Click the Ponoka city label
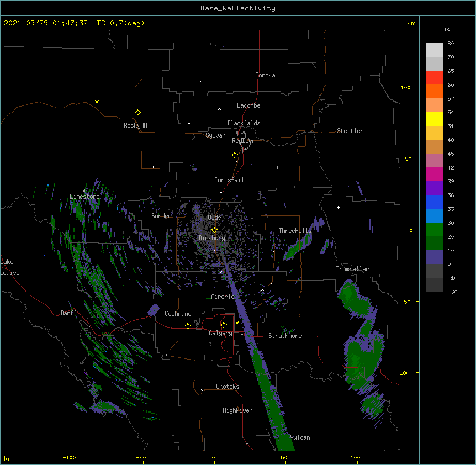476x465 pixels. [x=265, y=75]
